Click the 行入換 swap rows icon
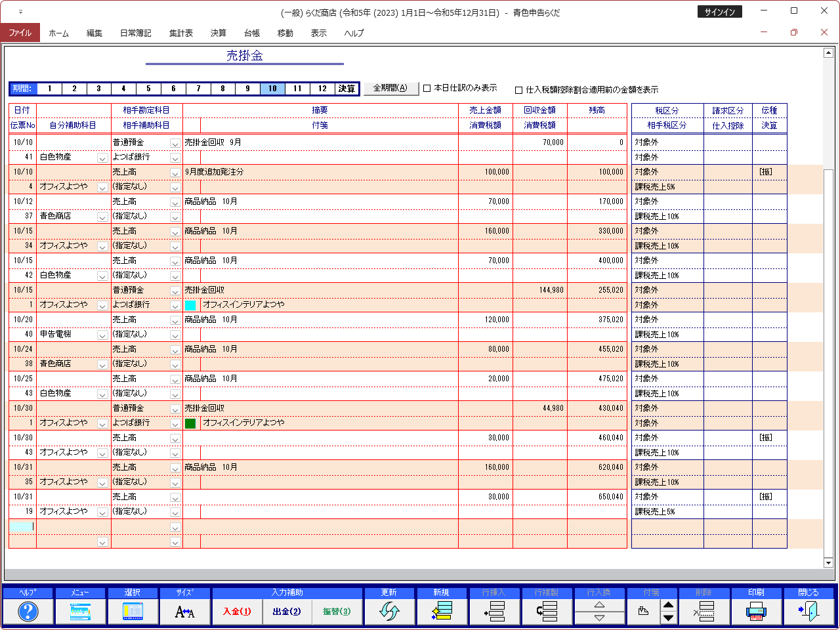840x630 pixels. (x=599, y=612)
